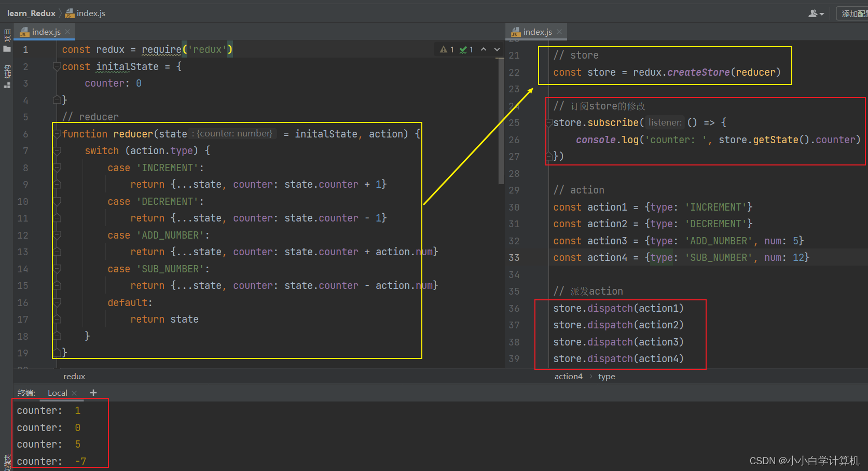The image size is (868, 471).
Task: Place cursor on require in line 1
Action: click(161, 50)
